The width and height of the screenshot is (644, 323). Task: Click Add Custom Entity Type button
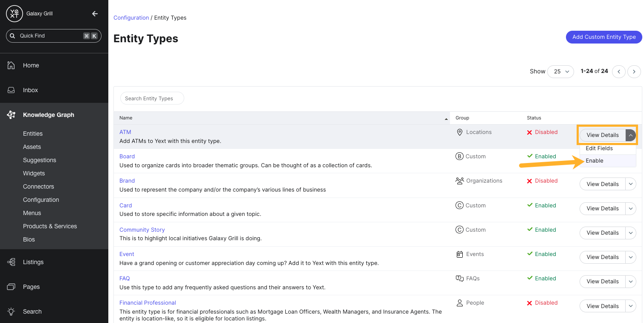604,37
